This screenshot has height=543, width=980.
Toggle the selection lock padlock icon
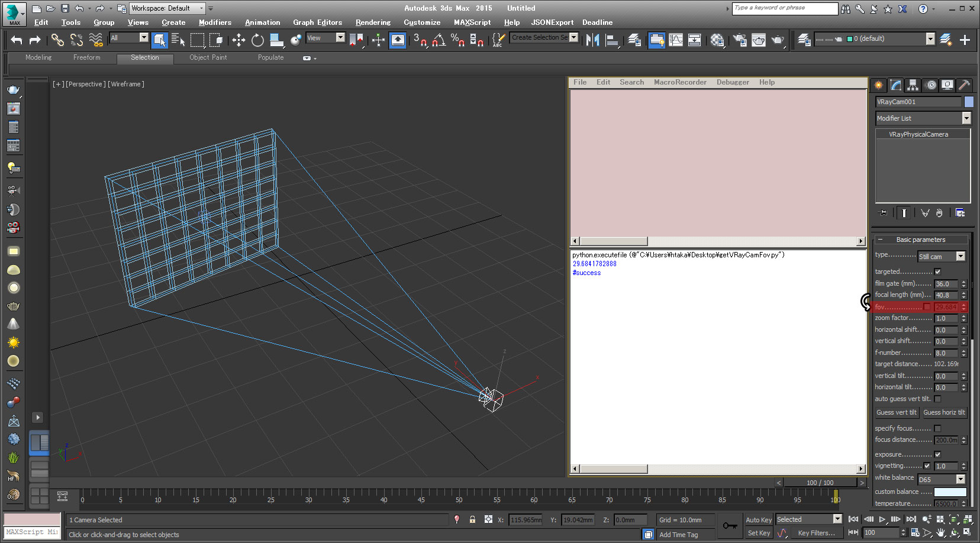coord(472,520)
